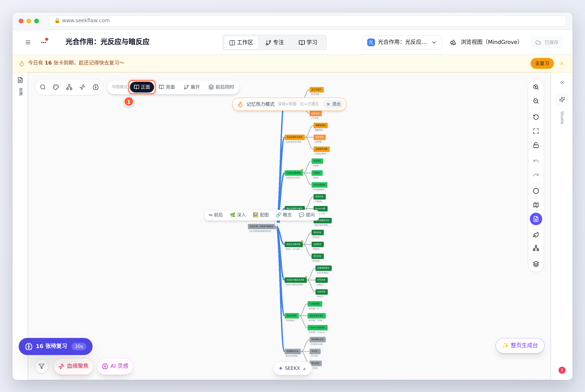Click the circle icon in right toolbar
This screenshot has width=585, height=392.
point(536,191)
